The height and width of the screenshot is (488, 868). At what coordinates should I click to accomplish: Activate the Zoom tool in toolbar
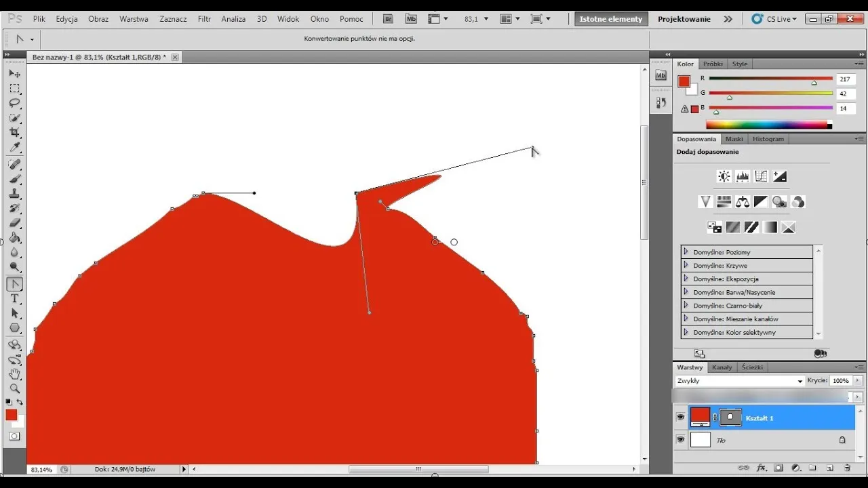14,388
